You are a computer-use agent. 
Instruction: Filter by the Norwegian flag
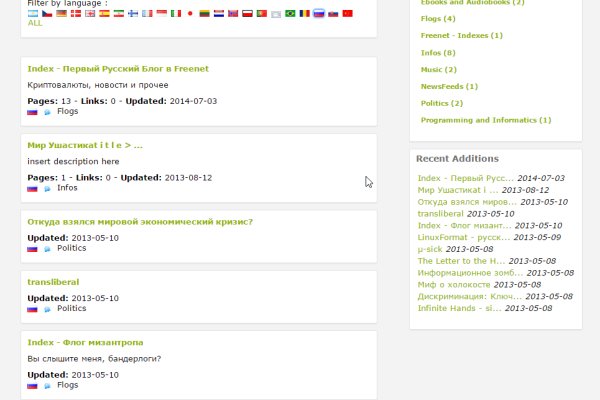(233, 13)
